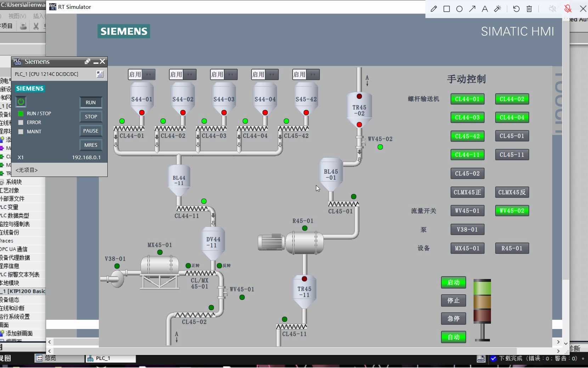Choose the rectangle drawing tool
Screen dimensions: 588x368
(447, 9)
